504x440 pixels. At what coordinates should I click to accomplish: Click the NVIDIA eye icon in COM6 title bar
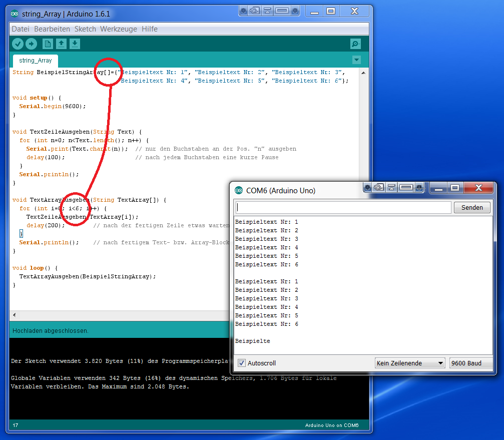(379, 187)
